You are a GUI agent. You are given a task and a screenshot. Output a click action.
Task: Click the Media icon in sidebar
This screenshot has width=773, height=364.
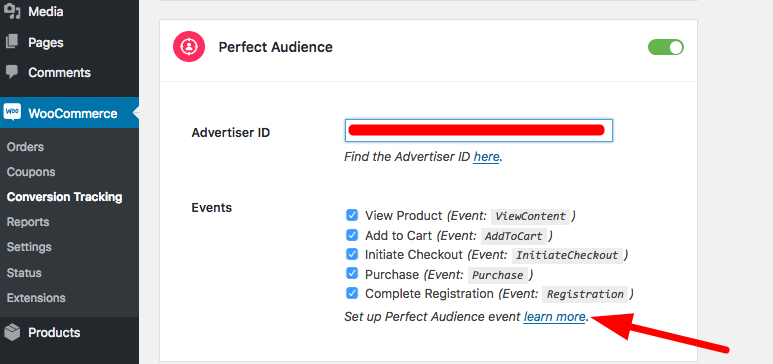(x=12, y=11)
